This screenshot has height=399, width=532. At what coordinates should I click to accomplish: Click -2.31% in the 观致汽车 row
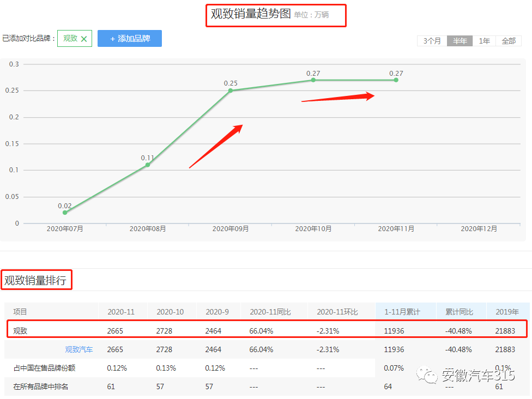pos(328,349)
